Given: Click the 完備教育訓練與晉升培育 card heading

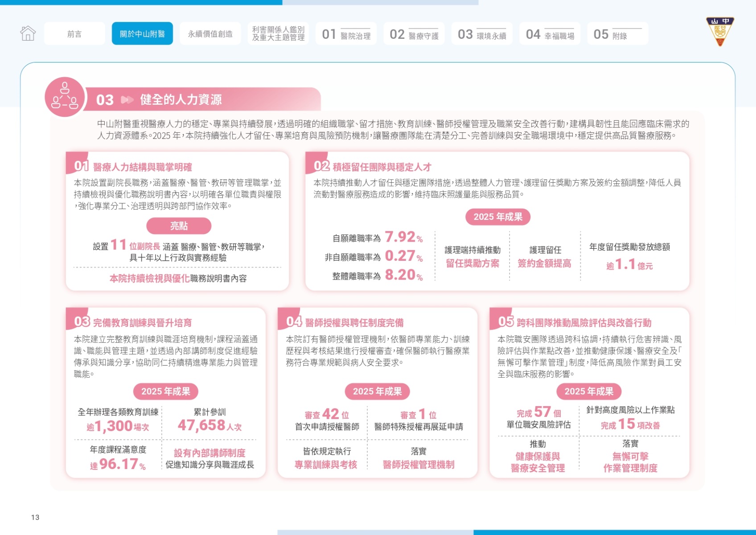Looking at the screenshot, I should pos(143,323).
